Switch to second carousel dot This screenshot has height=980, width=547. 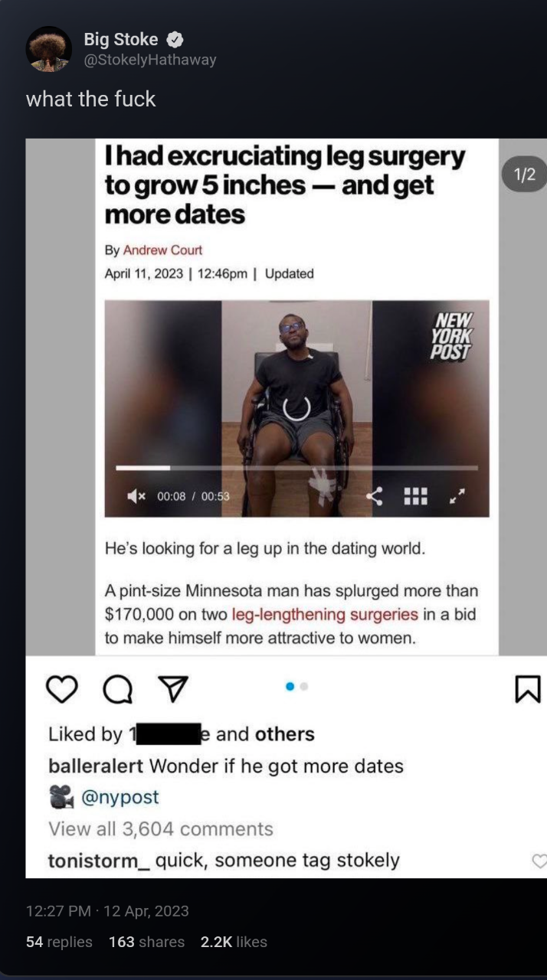(x=304, y=687)
